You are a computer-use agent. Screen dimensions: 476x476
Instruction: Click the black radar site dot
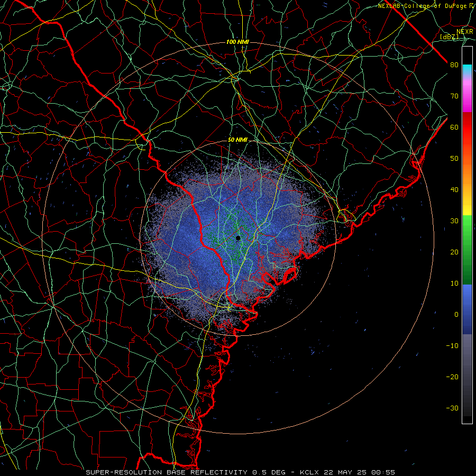tap(238, 238)
